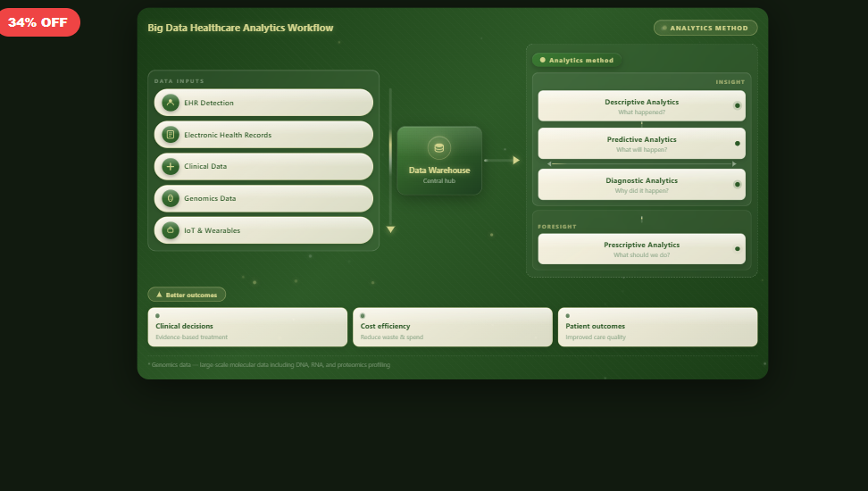Screen dimensions: 868x491
Task: Click the FORESIGHT section label
Action: tap(557, 227)
